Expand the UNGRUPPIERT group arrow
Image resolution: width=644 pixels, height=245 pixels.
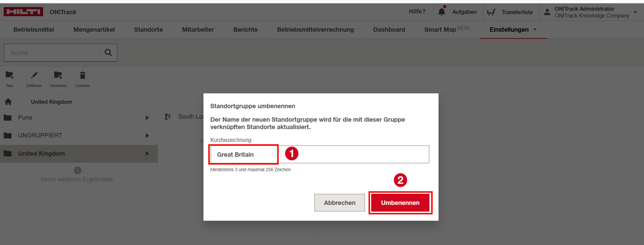(147, 136)
